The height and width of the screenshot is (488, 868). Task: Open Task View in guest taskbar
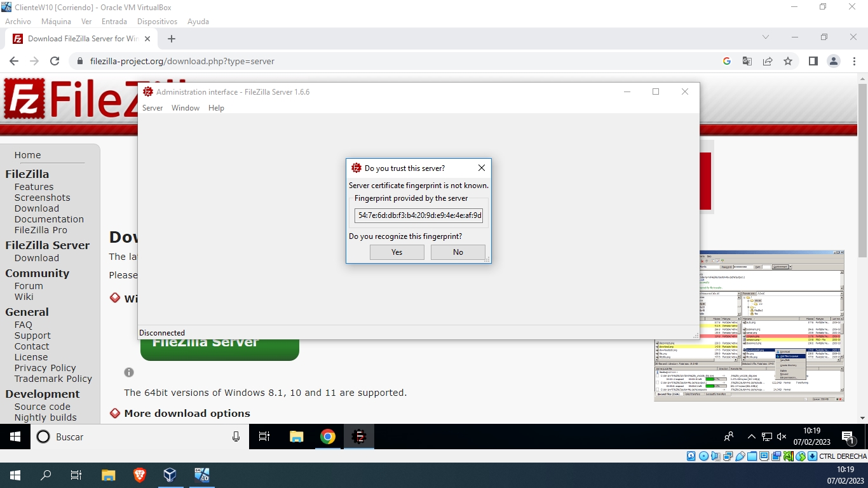coord(264,437)
